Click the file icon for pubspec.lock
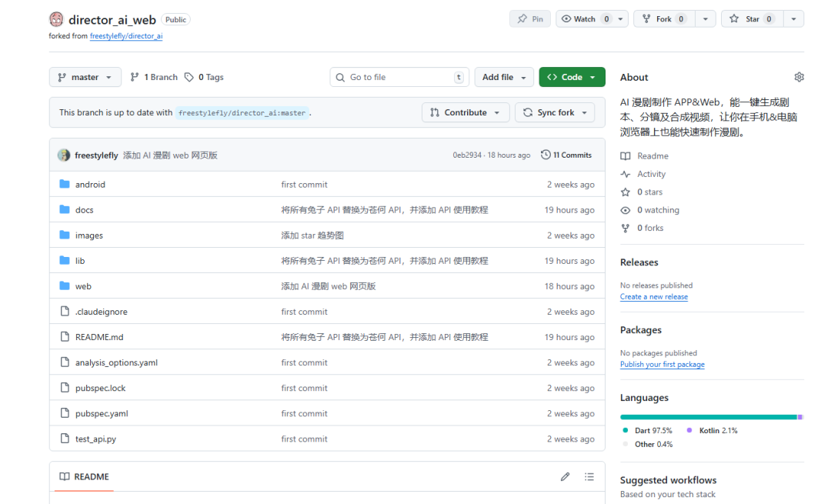Screen dimensions: 831x504 65,387
